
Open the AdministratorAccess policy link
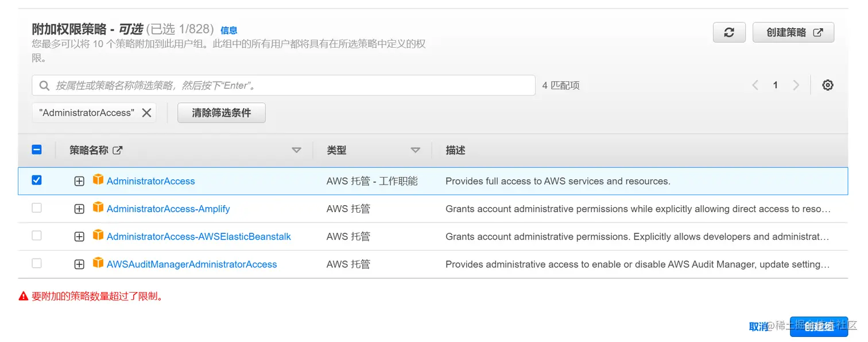coord(151,181)
